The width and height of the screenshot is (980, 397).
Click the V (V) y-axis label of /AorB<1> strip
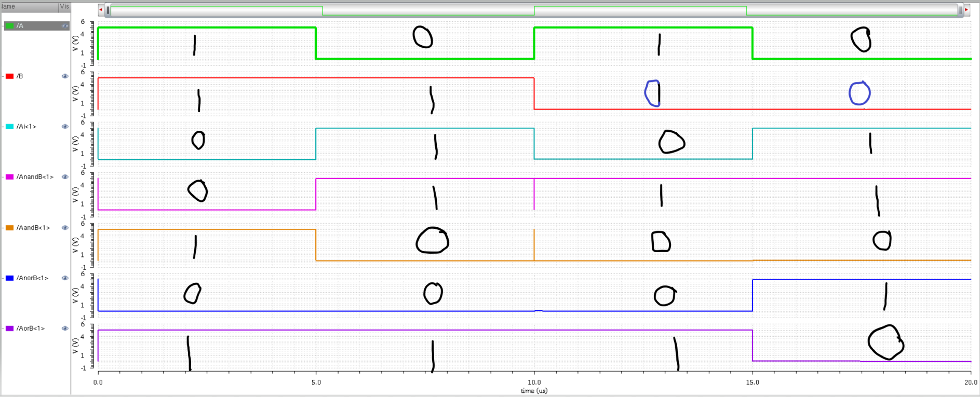pos(75,346)
